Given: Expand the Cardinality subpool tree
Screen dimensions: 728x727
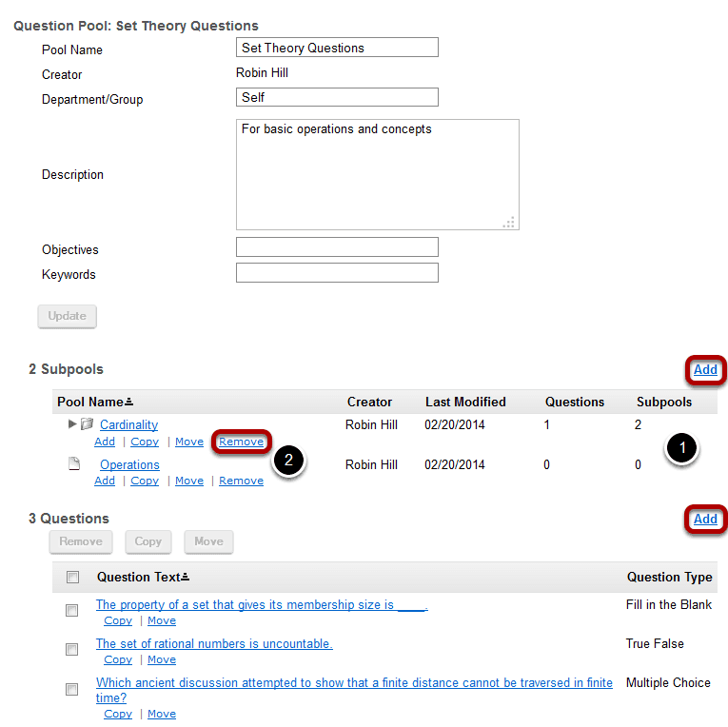Looking at the screenshot, I should [72, 424].
